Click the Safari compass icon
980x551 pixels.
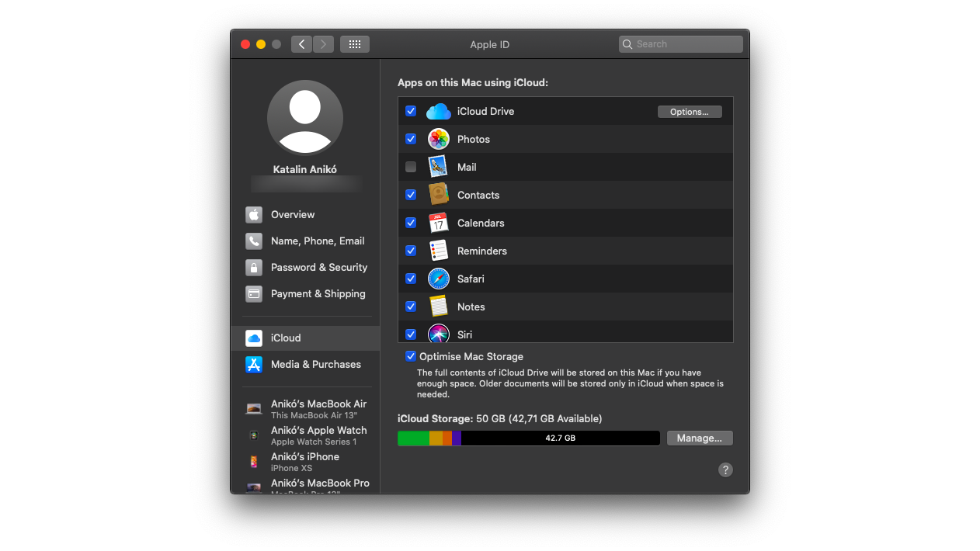pos(439,279)
